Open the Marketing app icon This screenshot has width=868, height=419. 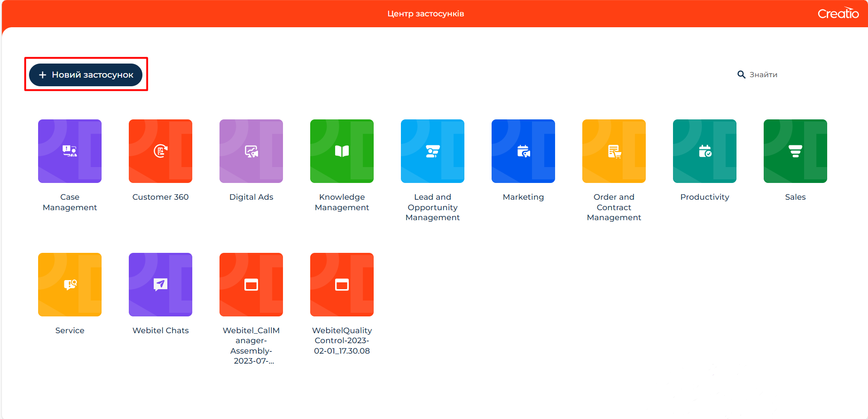tap(523, 151)
